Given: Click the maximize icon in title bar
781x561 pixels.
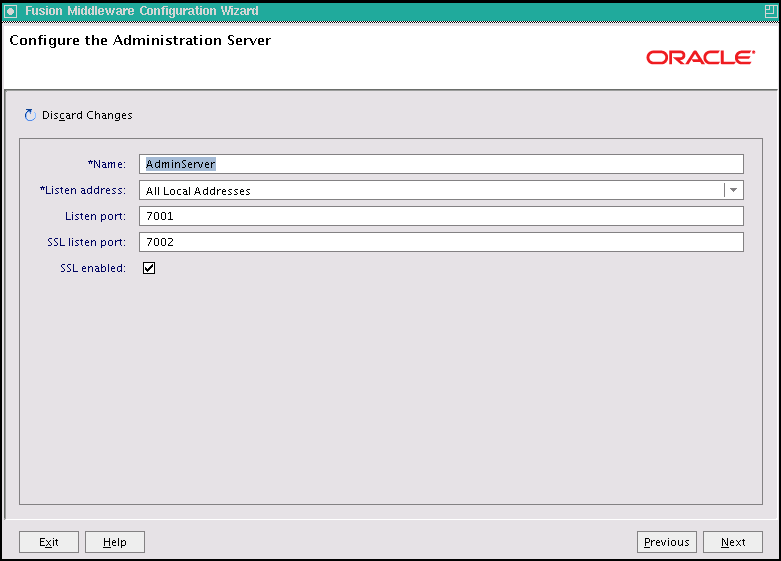Looking at the screenshot, I should coord(771,11).
